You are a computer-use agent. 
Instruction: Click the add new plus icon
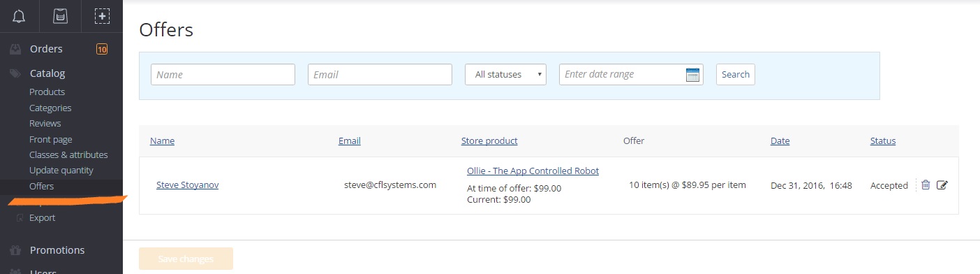[102, 16]
